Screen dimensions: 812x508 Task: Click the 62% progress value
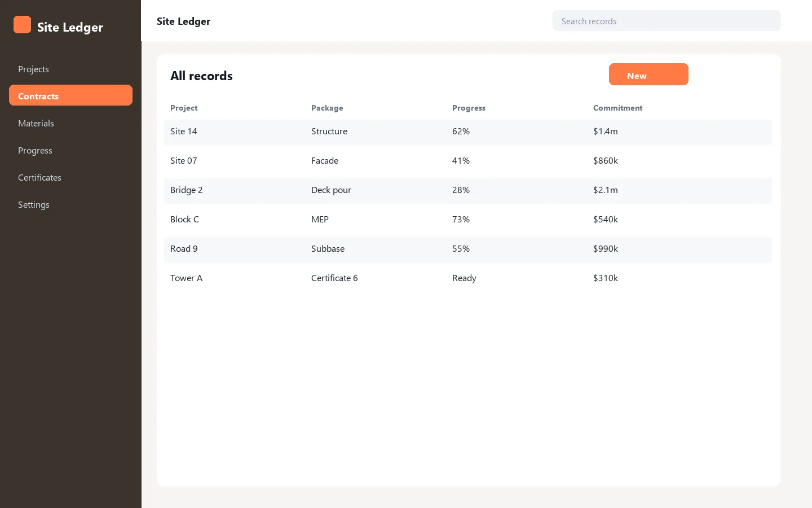coord(461,131)
